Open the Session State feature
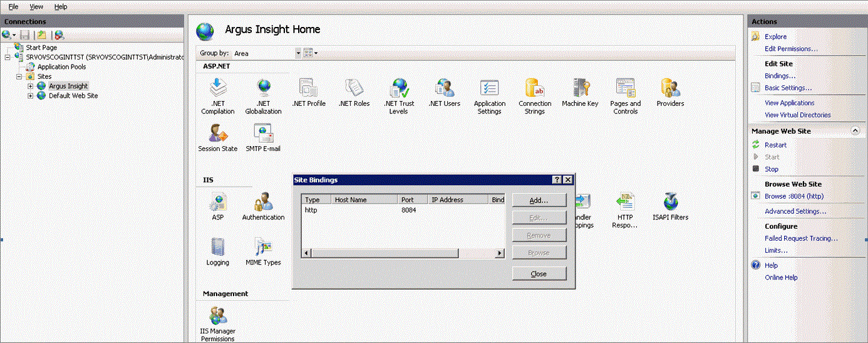Image resolution: width=868 pixels, height=343 pixels. [217, 138]
